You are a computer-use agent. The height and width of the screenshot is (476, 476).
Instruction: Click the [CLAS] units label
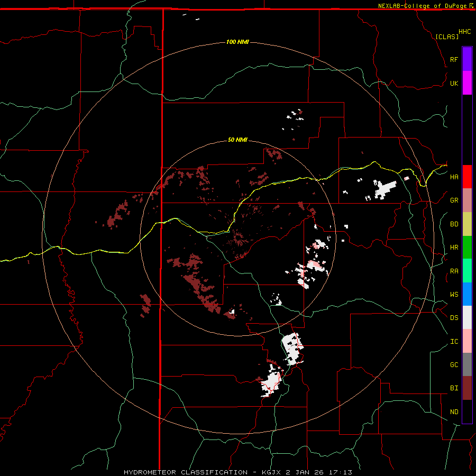447,36
